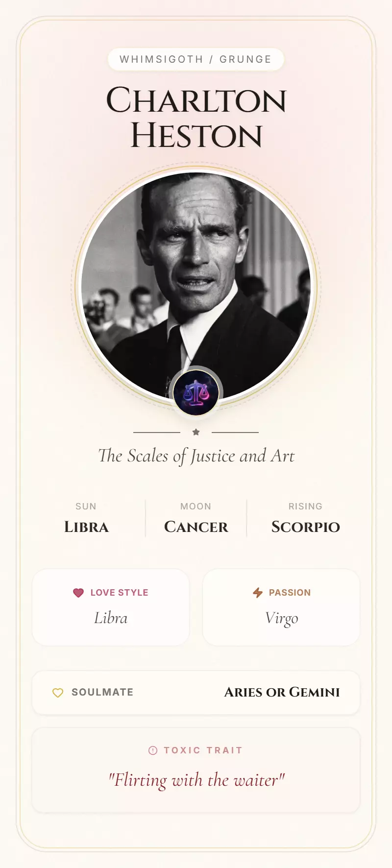Click the star divider ornament
This screenshot has height=868, width=392.
(196, 432)
